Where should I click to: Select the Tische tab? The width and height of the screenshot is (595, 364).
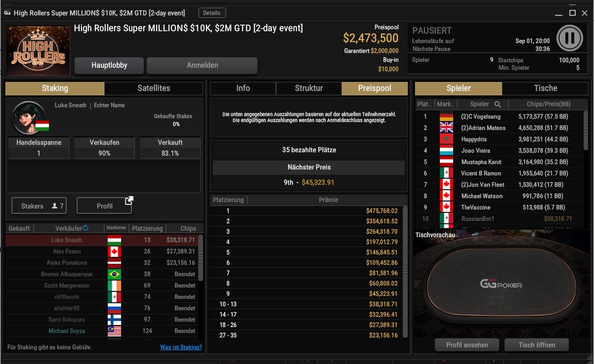coord(546,88)
